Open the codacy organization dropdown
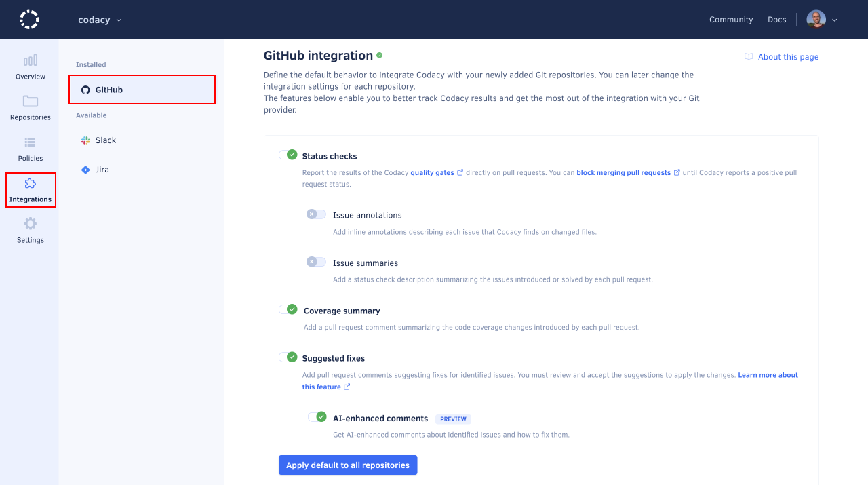The image size is (868, 485). pyautogui.click(x=100, y=20)
